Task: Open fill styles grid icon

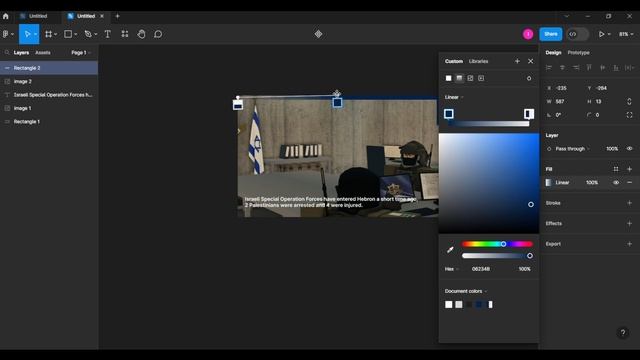Action: [x=616, y=169]
